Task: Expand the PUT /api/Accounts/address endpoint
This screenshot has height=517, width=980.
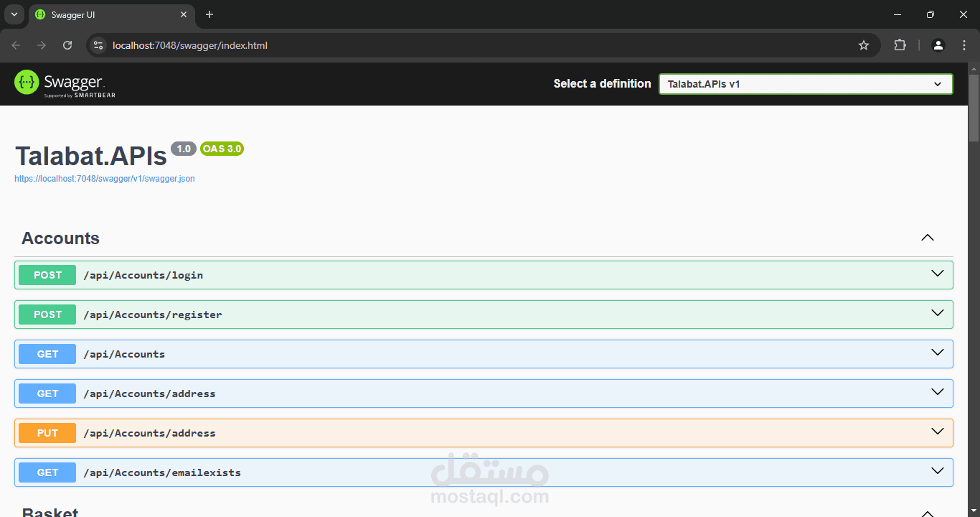Action: coord(937,432)
